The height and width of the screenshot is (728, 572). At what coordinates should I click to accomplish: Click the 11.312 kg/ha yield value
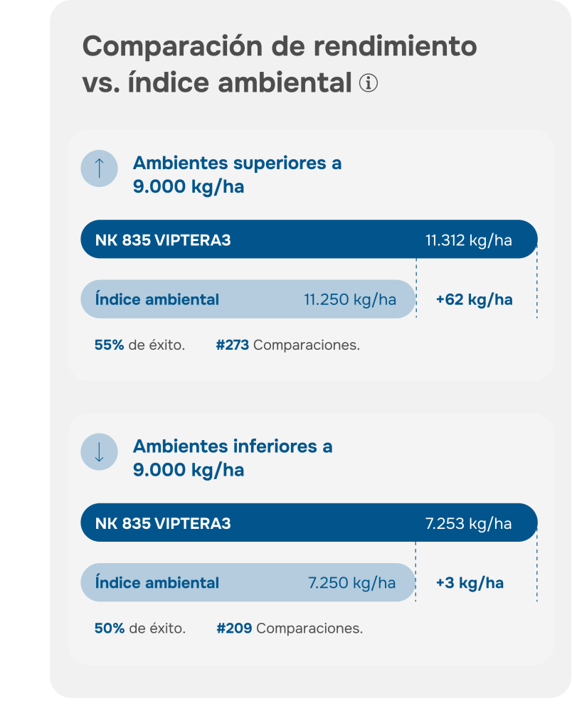(x=468, y=240)
